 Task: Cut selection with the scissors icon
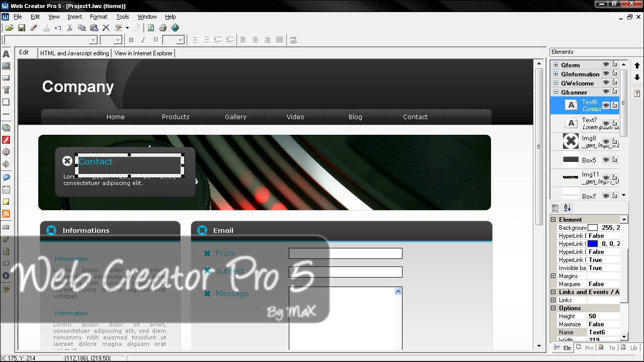pos(70,28)
